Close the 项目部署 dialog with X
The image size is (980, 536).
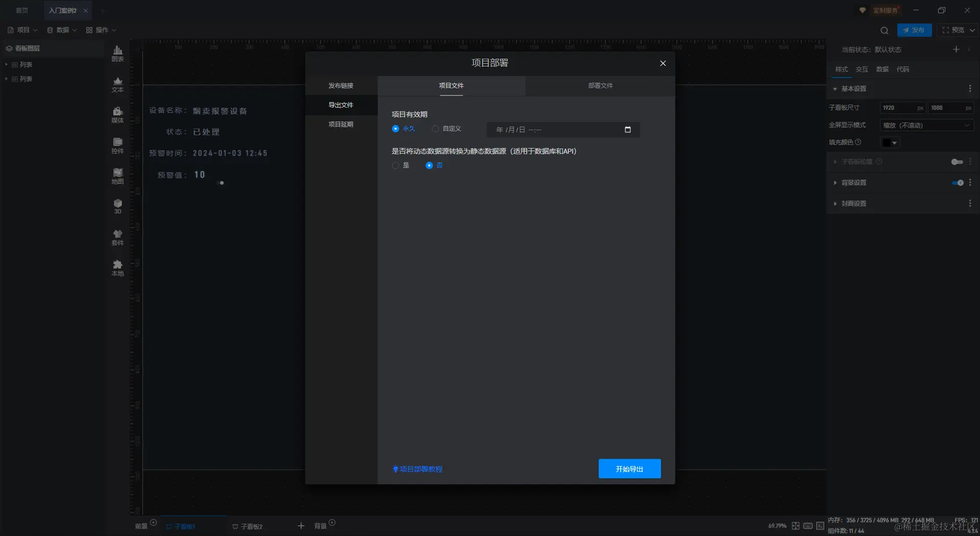[663, 63]
